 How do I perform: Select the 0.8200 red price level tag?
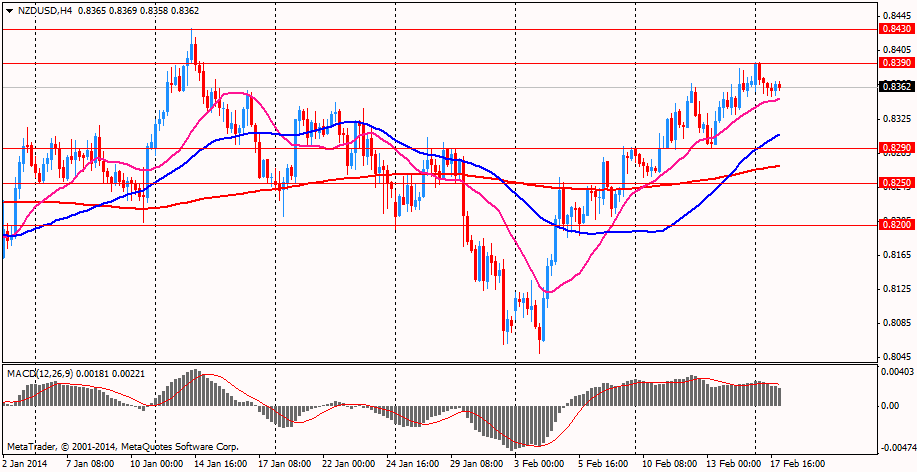[894, 225]
